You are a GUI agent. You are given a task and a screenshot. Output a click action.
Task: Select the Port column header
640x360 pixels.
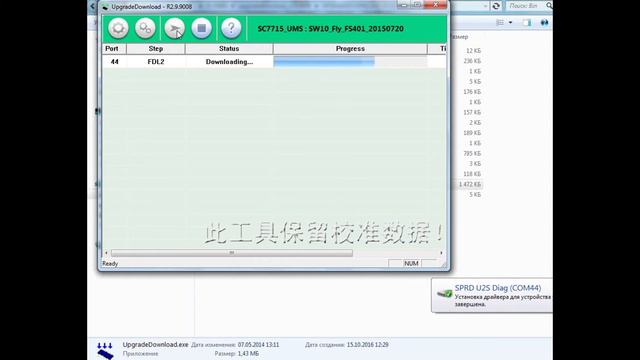click(114, 49)
